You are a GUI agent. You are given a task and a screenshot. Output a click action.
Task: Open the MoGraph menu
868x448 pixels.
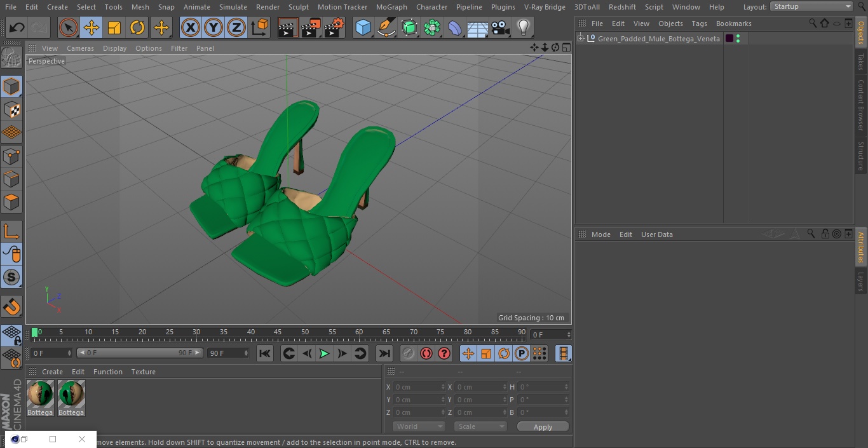click(x=391, y=7)
